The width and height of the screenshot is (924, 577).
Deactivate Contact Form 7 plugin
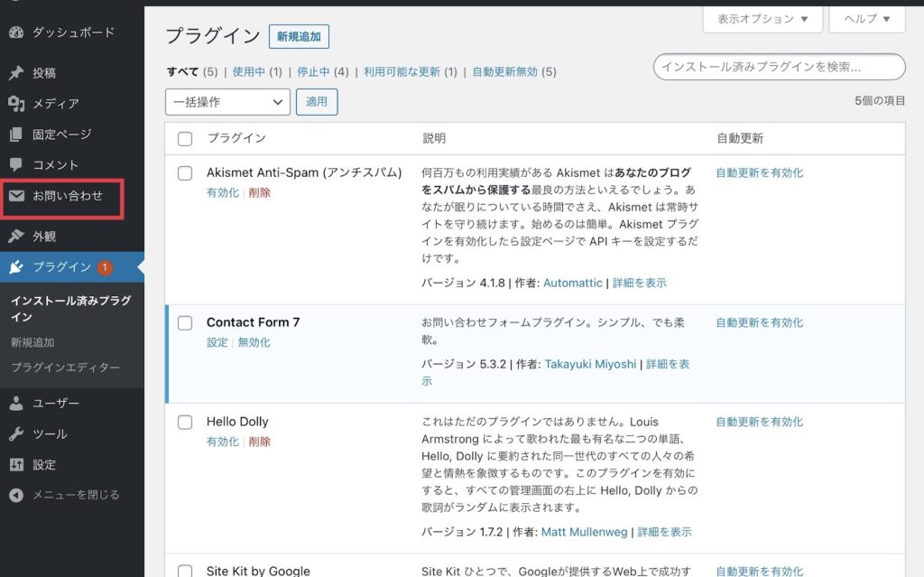coord(254,342)
